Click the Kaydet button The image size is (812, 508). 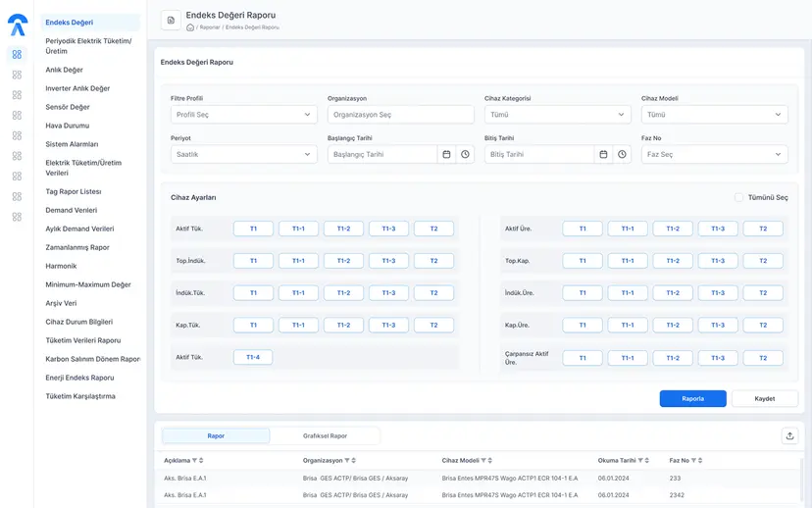(765, 399)
